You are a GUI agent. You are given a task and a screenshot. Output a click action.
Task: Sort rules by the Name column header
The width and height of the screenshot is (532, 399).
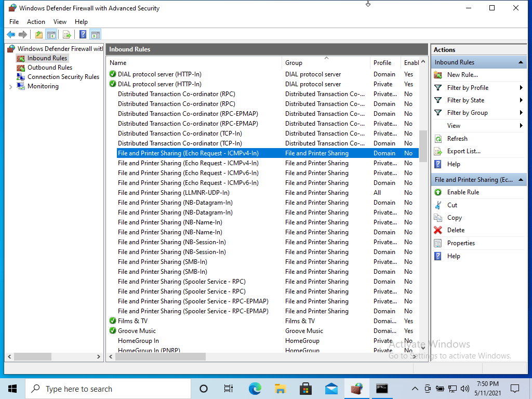194,63
